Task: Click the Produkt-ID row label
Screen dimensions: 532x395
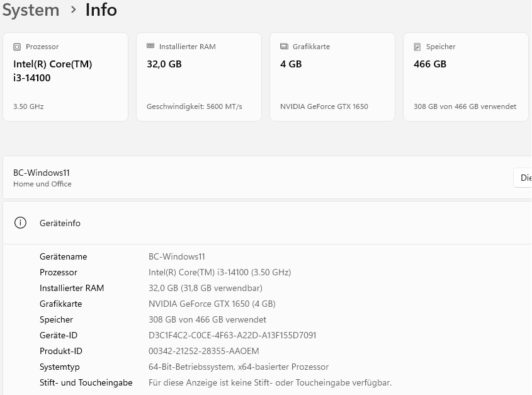Action: pyautogui.click(x=61, y=351)
